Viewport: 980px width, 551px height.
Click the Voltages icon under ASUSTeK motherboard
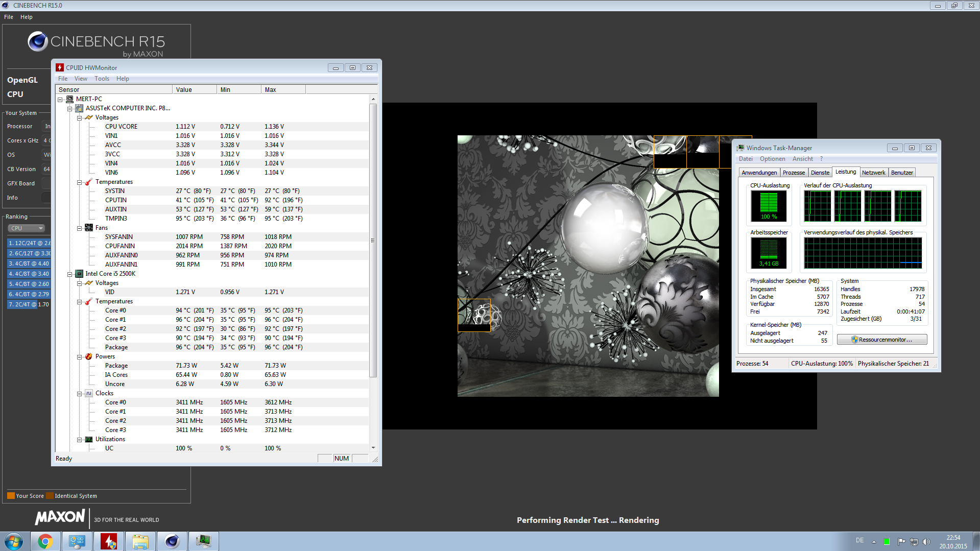click(x=89, y=117)
